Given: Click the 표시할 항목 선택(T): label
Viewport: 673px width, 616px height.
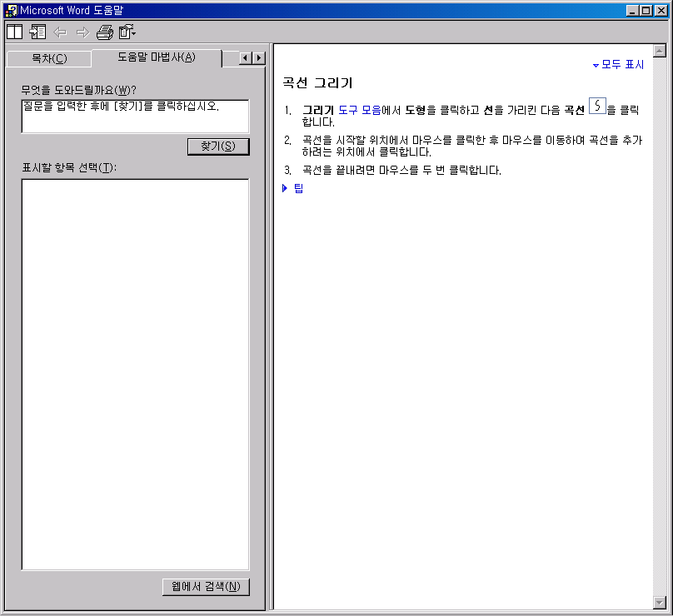Looking at the screenshot, I should (x=69, y=167).
